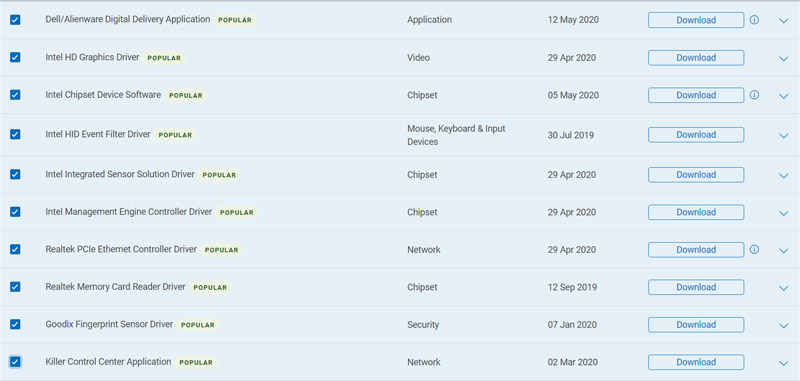Expand Goodix Fingerprint Sensor Driver details
Viewport: 800px width, 381px height.
point(784,325)
